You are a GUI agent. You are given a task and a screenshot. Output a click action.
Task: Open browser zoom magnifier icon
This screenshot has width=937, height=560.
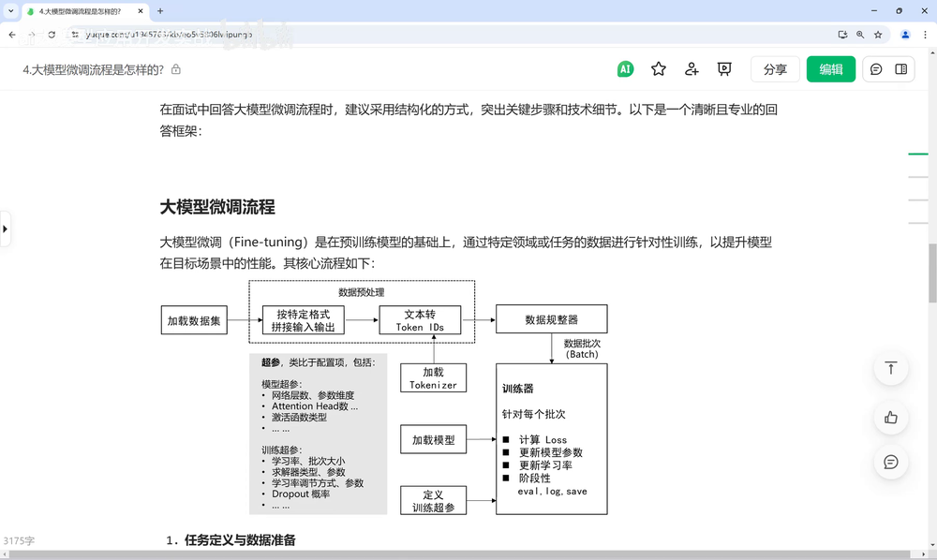pyautogui.click(x=860, y=35)
